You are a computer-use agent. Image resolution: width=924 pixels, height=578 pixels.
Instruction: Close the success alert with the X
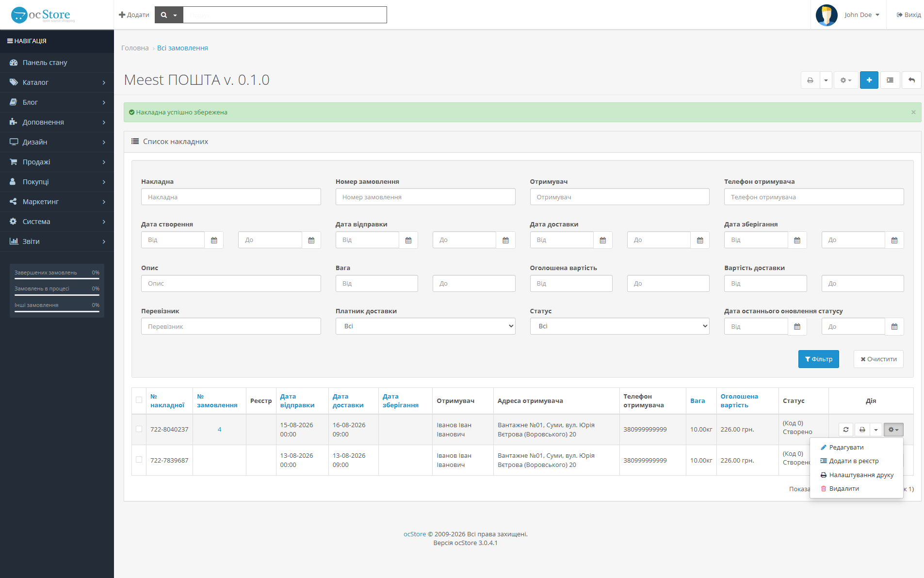(913, 112)
